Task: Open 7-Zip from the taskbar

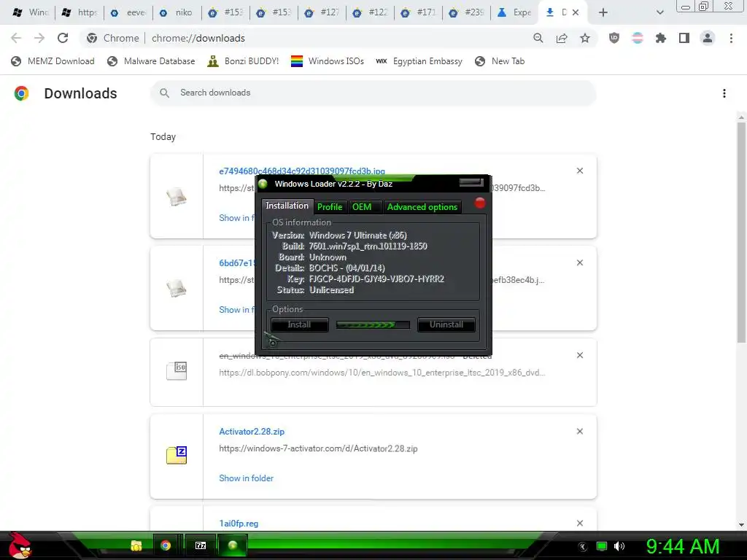Action: [x=201, y=545]
